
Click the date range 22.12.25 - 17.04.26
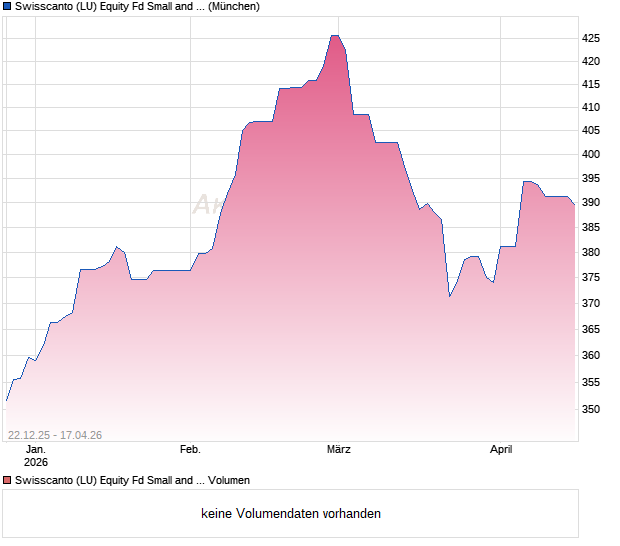pos(55,435)
